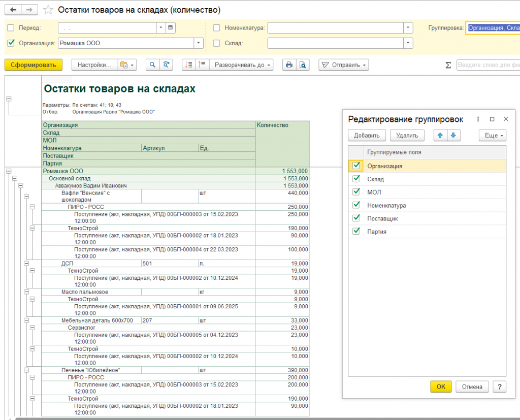Open the Отправить menu
Screen dimensions: 520x420
point(343,65)
